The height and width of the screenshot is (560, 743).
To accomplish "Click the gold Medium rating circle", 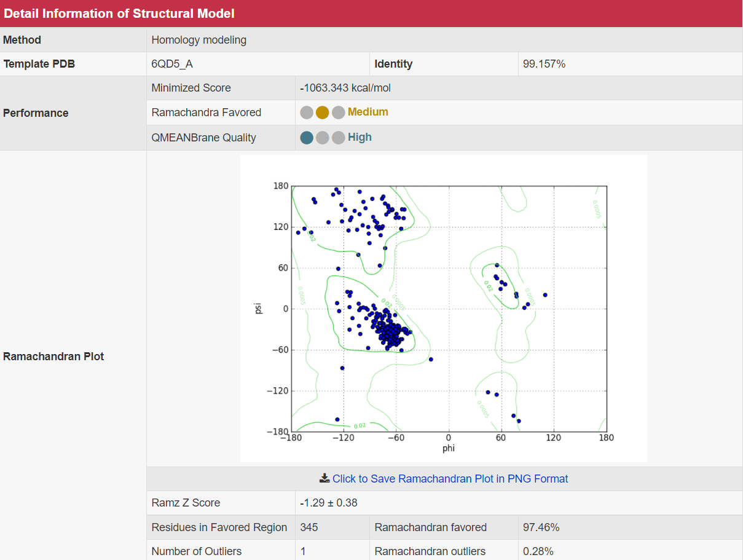I will coord(322,112).
